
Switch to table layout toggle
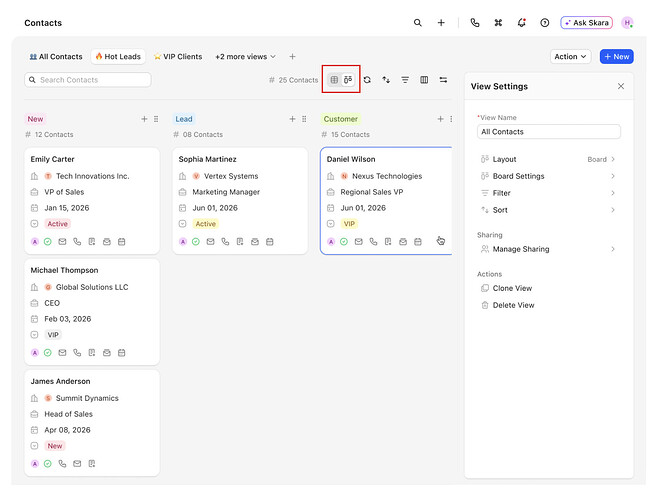pyautogui.click(x=334, y=80)
